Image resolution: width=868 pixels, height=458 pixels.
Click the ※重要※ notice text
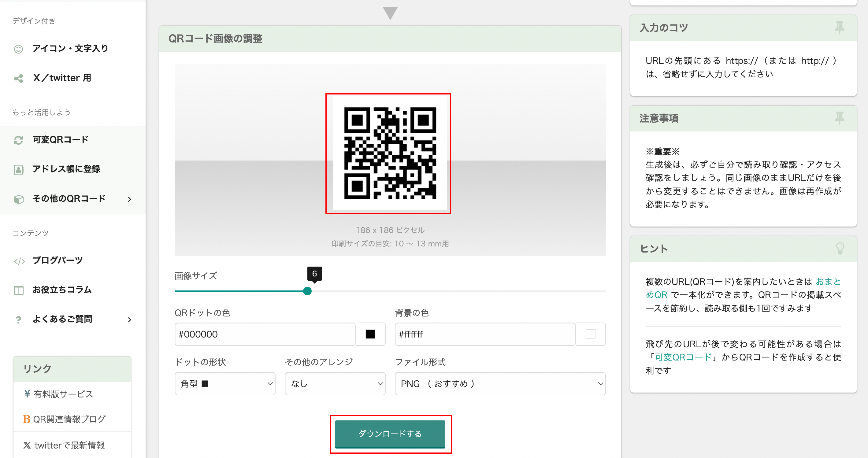click(x=662, y=152)
